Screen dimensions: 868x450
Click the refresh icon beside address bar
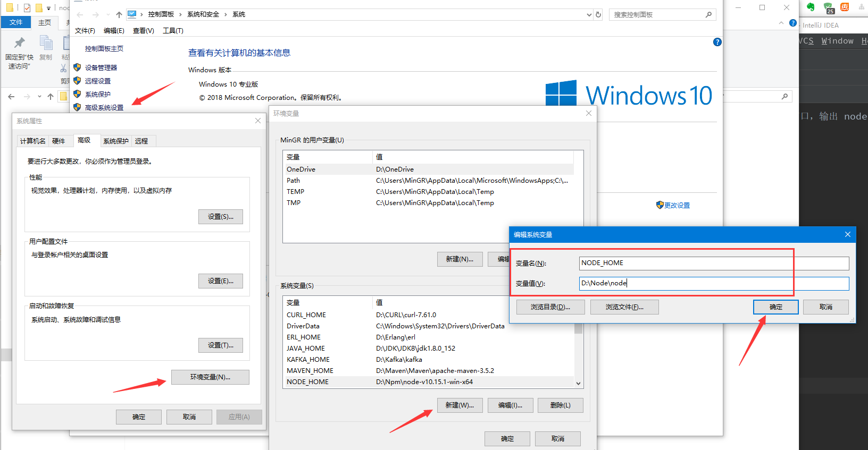point(598,15)
